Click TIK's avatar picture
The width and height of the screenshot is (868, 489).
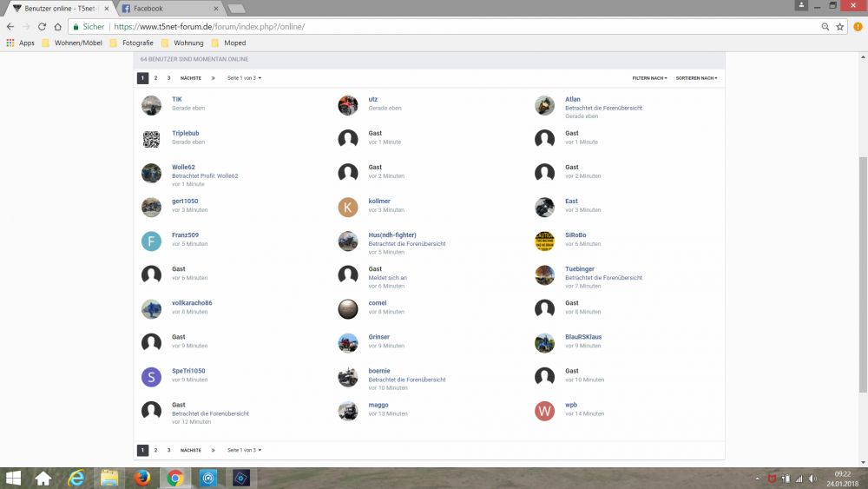point(151,105)
